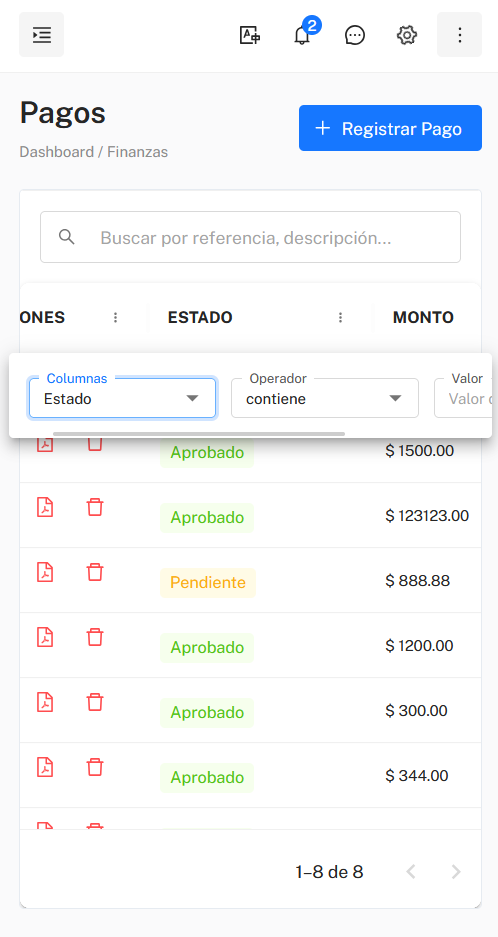Download PDF for the $ 123123.00 payment
This screenshot has height=937, width=498.
pos(45,507)
